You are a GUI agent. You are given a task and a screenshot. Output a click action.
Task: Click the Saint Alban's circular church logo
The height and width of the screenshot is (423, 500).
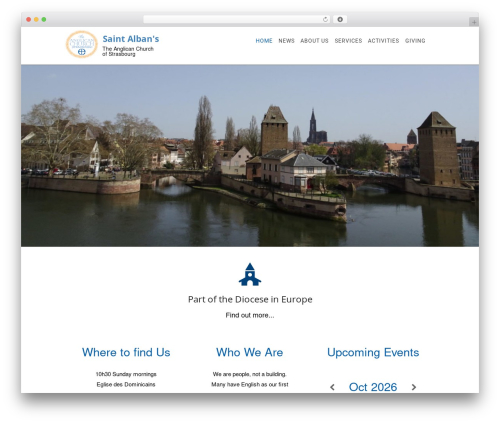coord(82,44)
